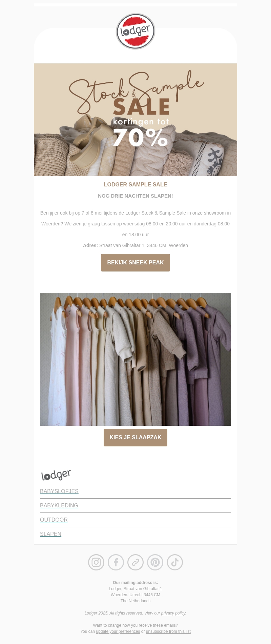Open the Instagram social icon
The height and width of the screenshot is (644, 271).
pos(96,562)
